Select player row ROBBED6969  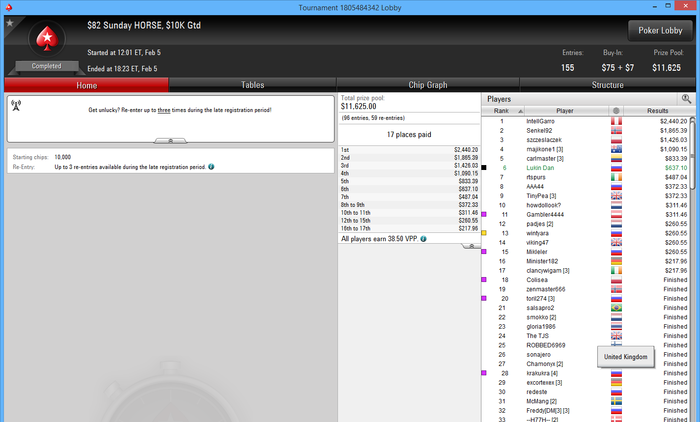586,345
